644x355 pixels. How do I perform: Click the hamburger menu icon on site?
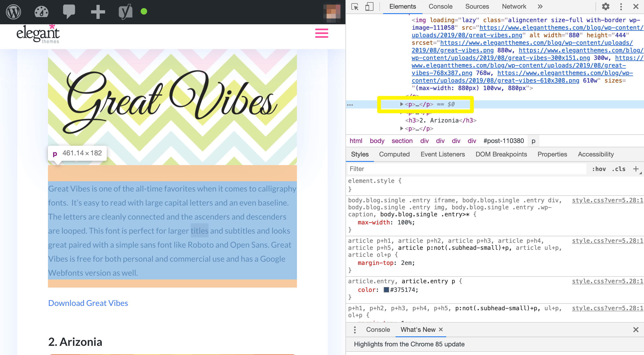click(322, 33)
